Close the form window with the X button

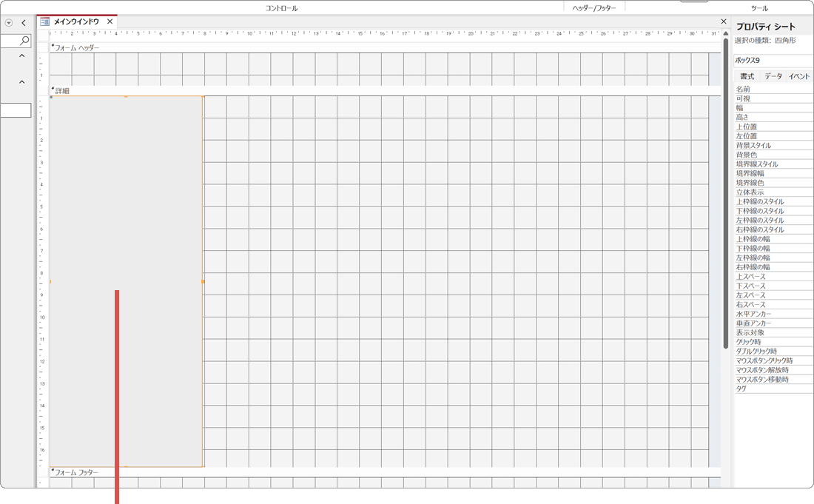[x=724, y=22]
